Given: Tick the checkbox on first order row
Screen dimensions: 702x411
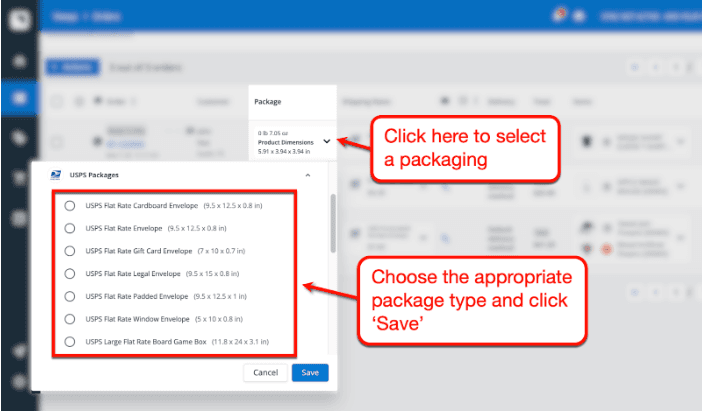Looking at the screenshot, I should (x=57, y=142).
